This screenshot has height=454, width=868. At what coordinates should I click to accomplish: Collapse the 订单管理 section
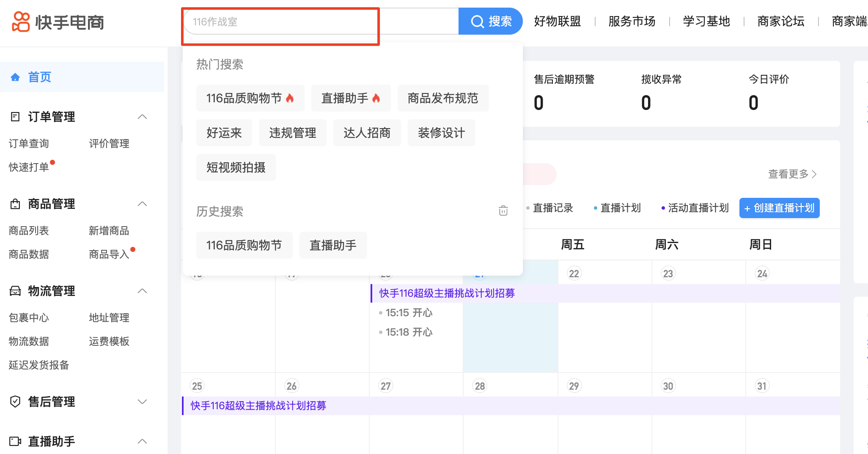(143, 117)
